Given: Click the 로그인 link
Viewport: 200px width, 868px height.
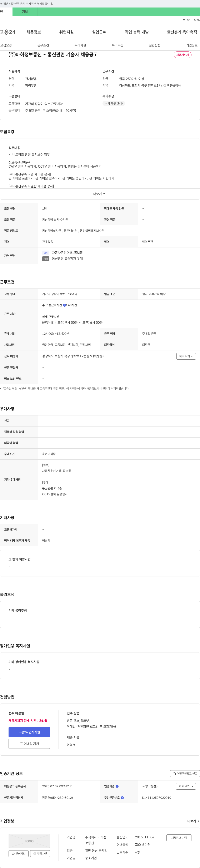Looking at the screenshot, I should 186,20.
